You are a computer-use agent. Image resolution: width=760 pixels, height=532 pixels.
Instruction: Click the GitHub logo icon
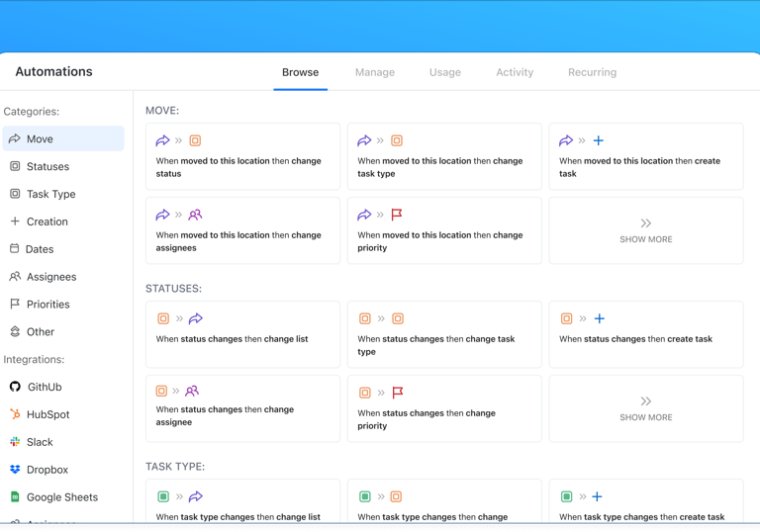(15, 387)
